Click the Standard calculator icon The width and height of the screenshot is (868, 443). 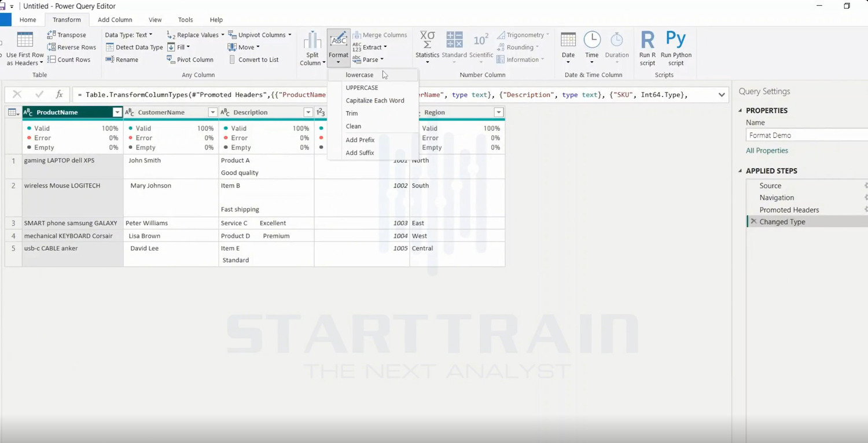click(454, 40)
